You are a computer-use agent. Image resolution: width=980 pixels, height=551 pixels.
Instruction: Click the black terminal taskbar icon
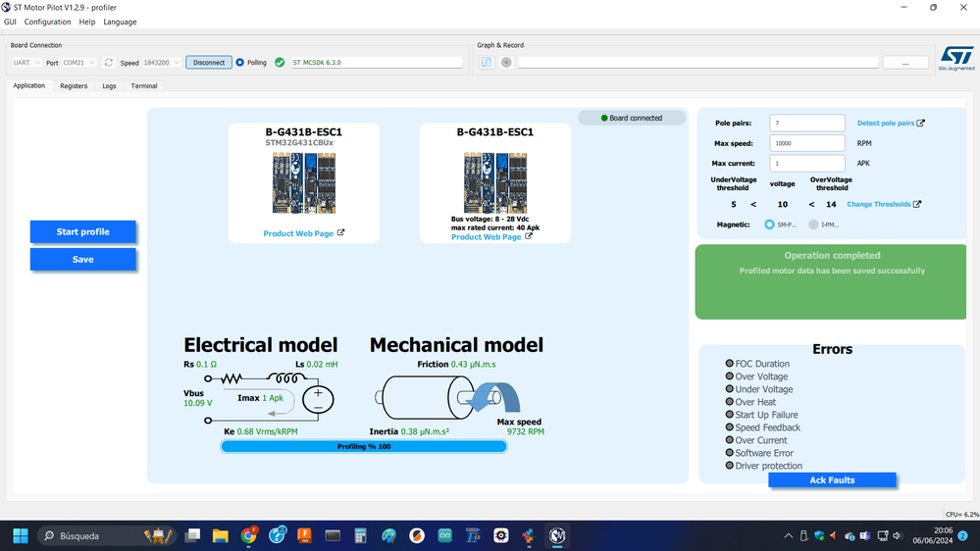[333, 535]
